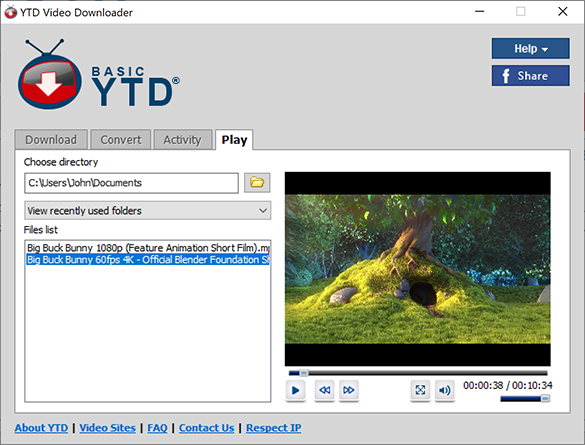585x445 pixels.
Task: Open the Respect IP link
Action: pos(273,428)
